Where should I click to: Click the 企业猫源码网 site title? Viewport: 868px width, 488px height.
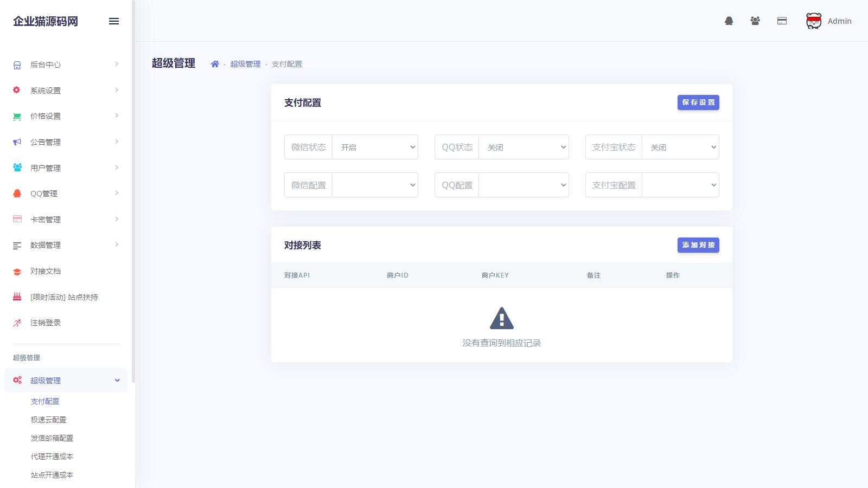(x=46, y=21)
